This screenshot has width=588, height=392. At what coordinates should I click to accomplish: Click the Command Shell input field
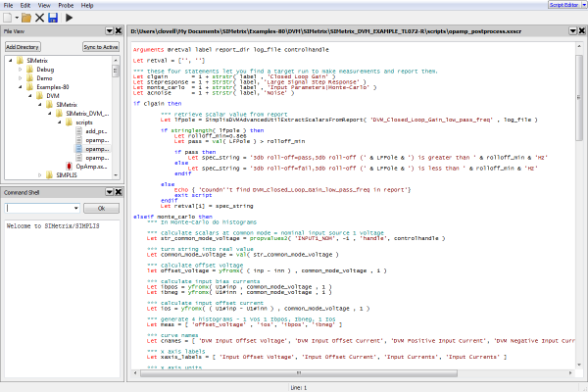pyautogui.click(x=38, y=208)
